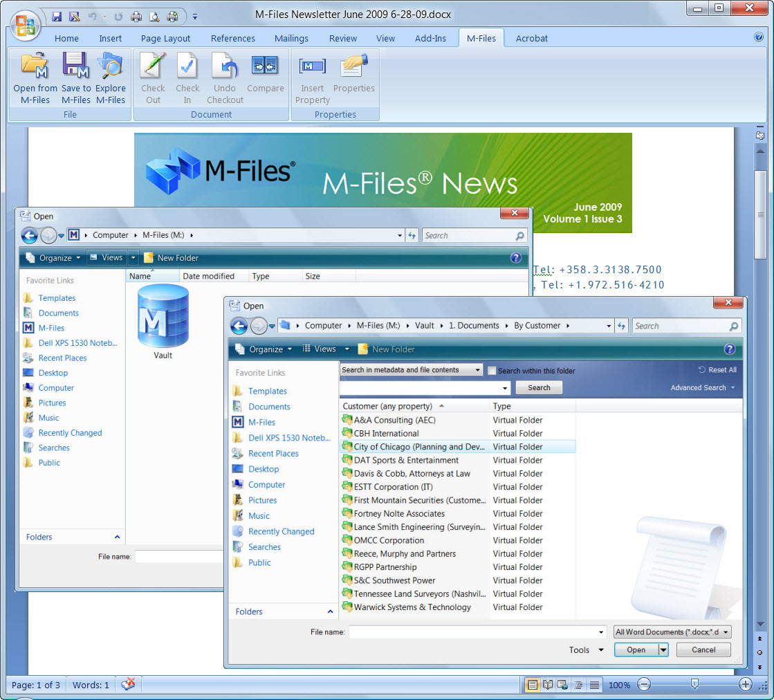
Task: Expand the Advanced Search options
Action: coord(703,387)
